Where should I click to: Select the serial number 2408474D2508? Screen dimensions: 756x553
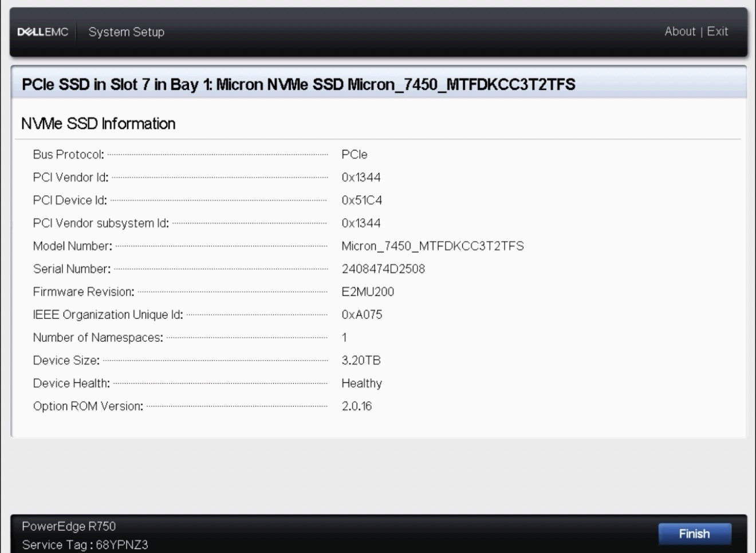click(383, 269)
